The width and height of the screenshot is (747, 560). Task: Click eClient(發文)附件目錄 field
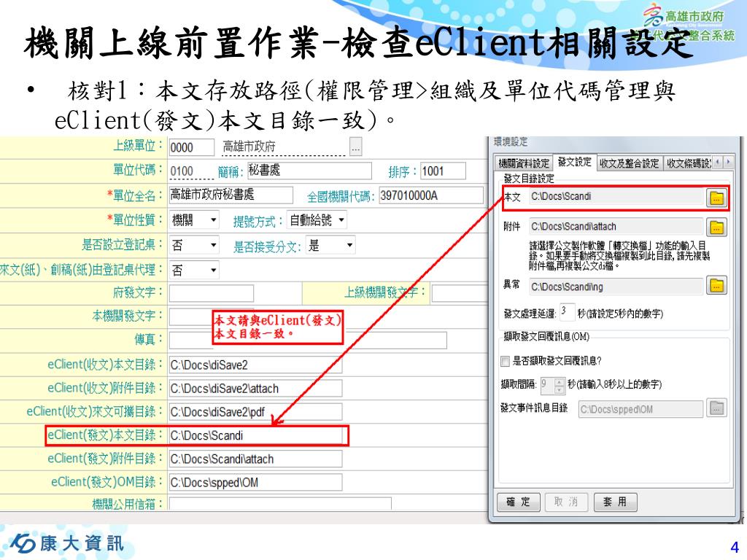point(255,459)
